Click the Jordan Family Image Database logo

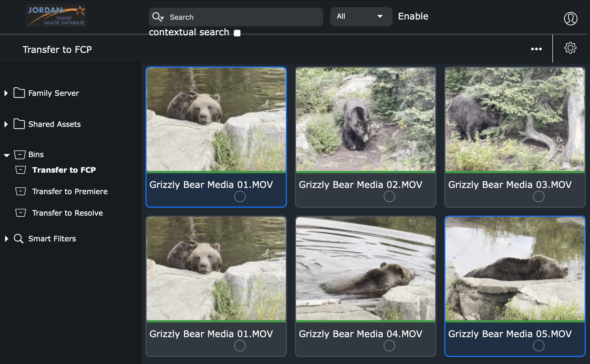56,16
